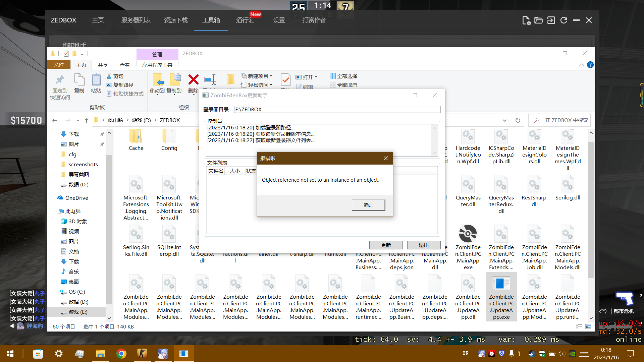The height and width of the screenshot is (362, 644).
Task: Click 固定到快速访问 pin icon
Action: (x=60, y=80)
